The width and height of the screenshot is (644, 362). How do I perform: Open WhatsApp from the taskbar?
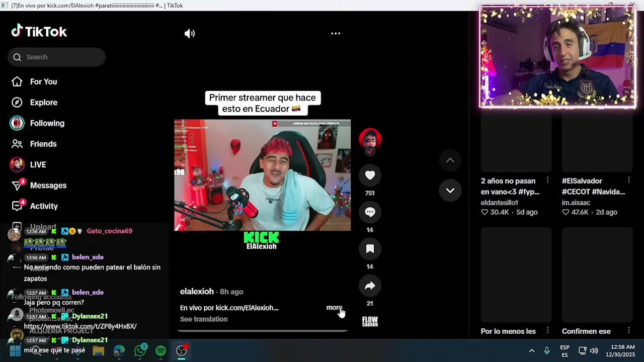coord(140,350)
